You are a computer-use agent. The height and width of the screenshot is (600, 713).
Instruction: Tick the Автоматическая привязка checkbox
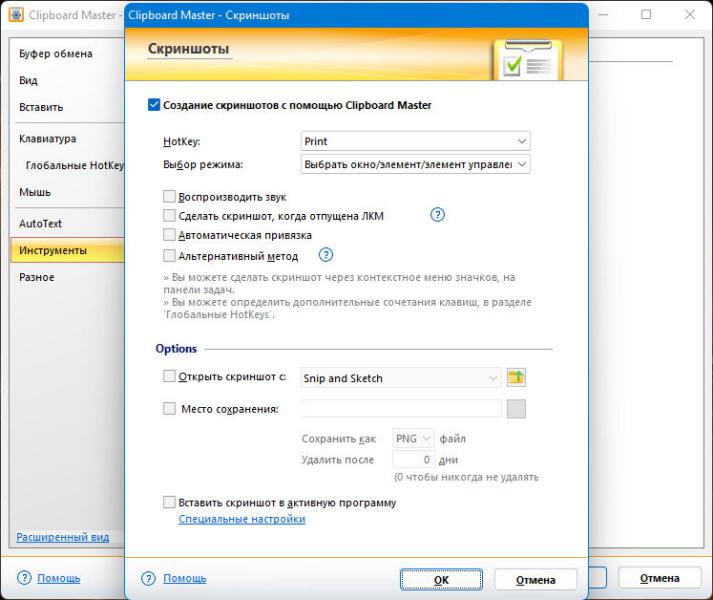click(x=169, y=235)
